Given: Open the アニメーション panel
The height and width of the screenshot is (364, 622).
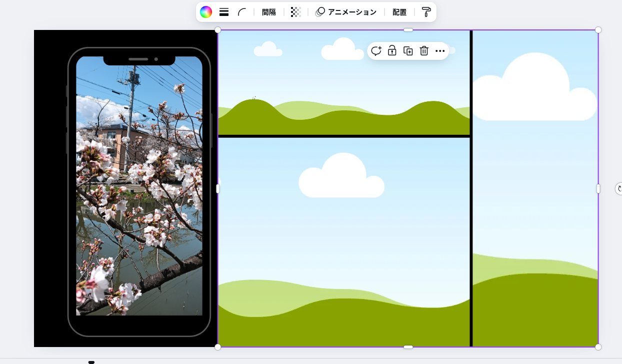Looking at the screenshot, I should pyautogui.click(x=346, y=12).
